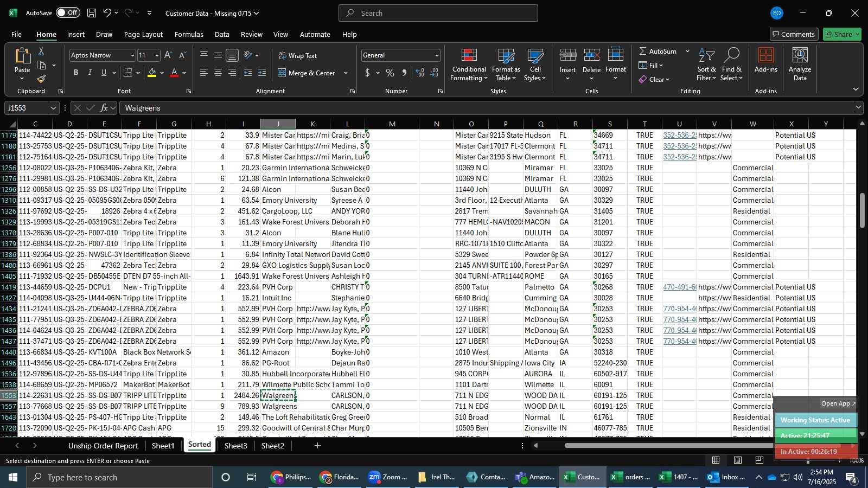Open the Data ribbon tab
Viewport: 868px width, 488px height.
pos(222,34)
